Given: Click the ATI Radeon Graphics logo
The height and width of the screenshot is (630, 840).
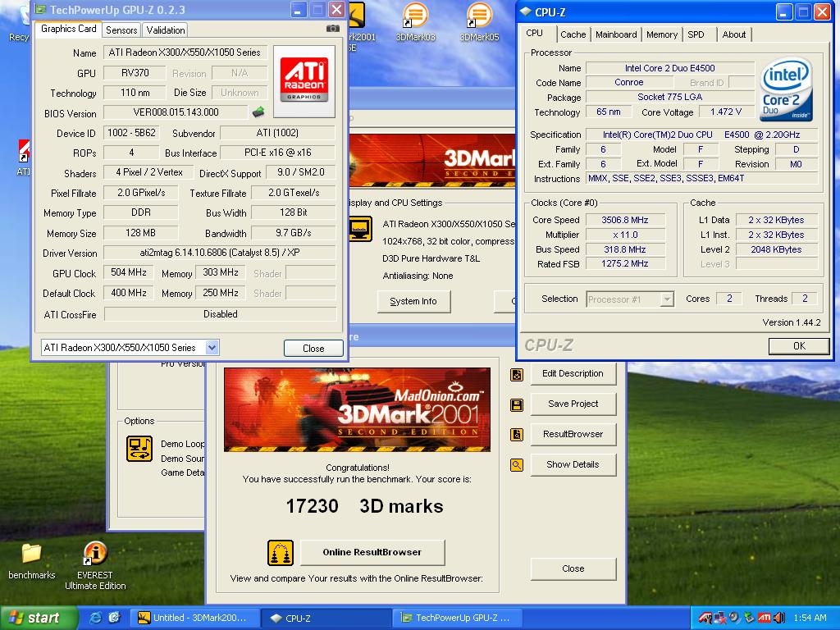Looking at the screenshot, I should point(304,81).
